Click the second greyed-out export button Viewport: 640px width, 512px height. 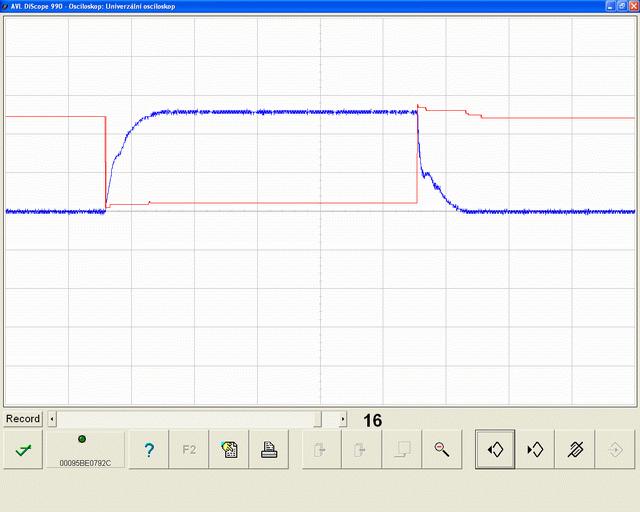pyautogui.click(x=362, y=450)
